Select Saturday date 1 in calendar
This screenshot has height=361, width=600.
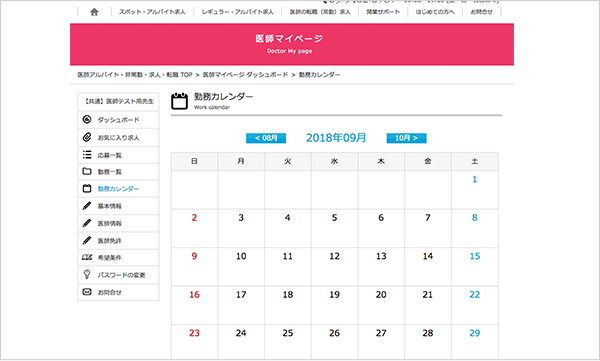tap(474, 179)
